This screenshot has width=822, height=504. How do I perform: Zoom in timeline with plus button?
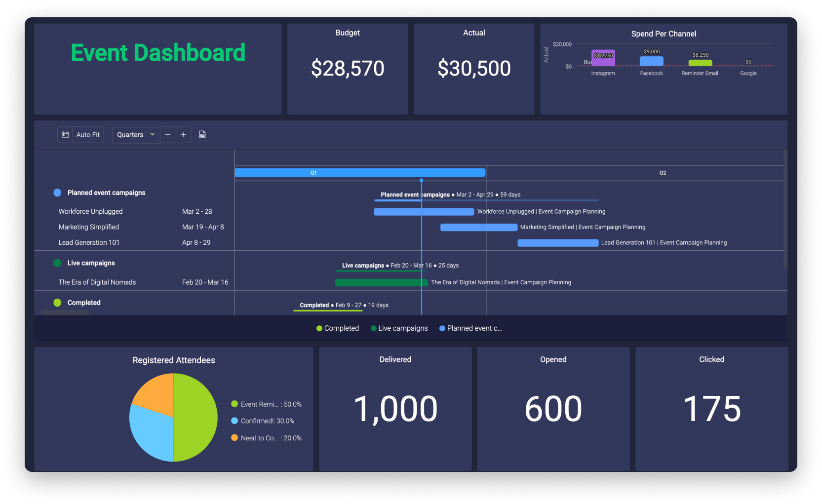pos(183,135)
